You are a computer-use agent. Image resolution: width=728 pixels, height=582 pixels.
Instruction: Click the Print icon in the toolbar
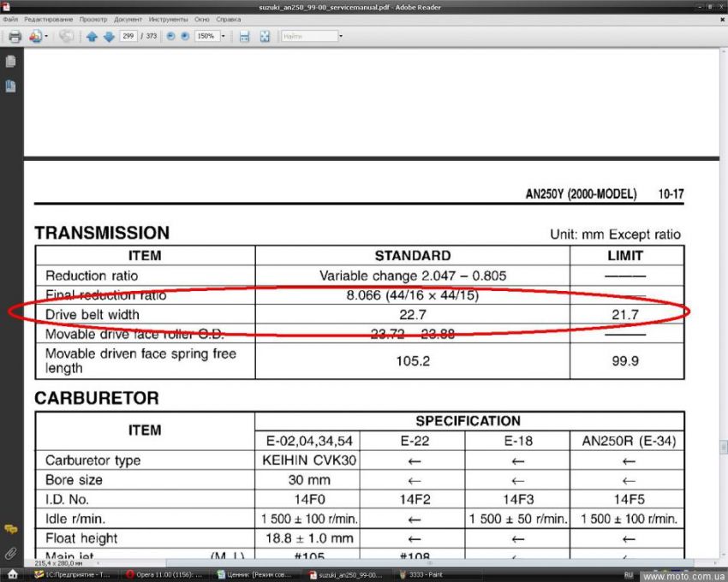(x=15, y=36)
